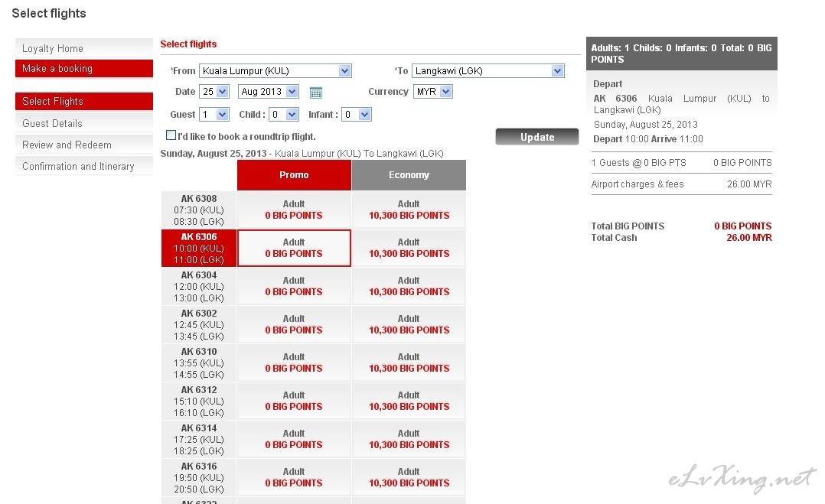Tick the roundtrip flight checkbox
The height and width of the screenshot is (504, 825).
click(x=171, y=135)
